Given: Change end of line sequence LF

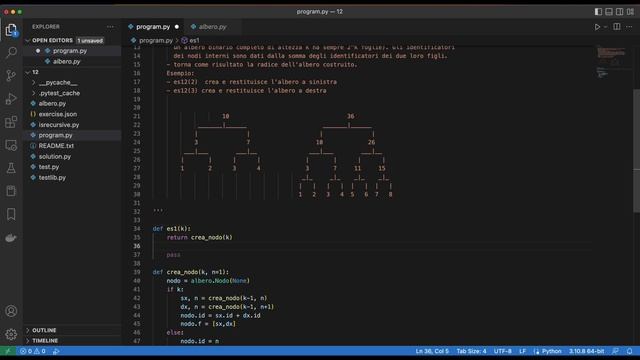Looking at the screenshot, I should 522,351.
